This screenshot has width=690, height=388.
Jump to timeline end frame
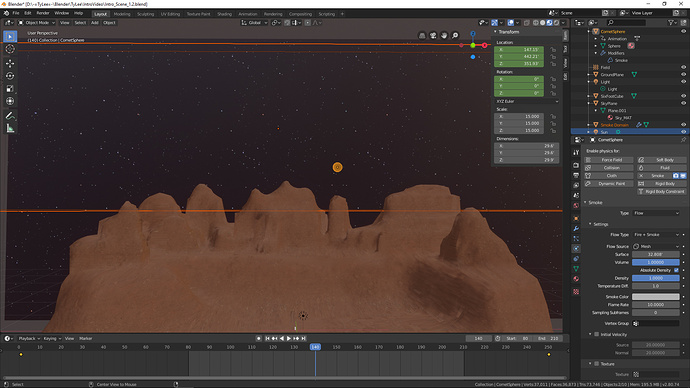click(x=304, y=338)
